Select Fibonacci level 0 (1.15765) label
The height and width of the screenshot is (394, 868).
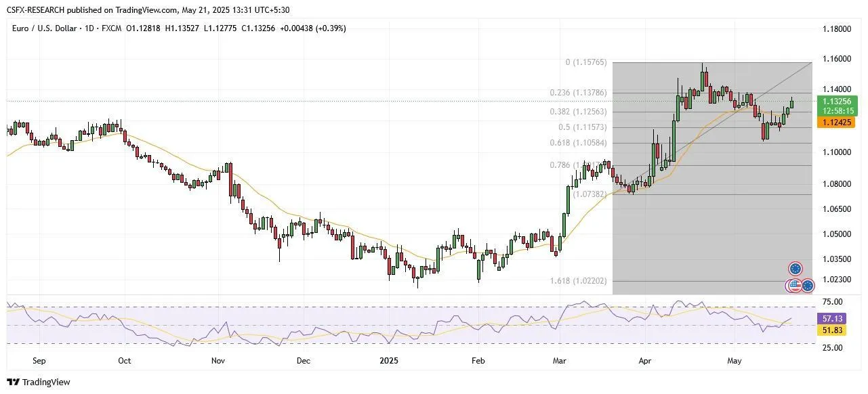coord(586,62)
